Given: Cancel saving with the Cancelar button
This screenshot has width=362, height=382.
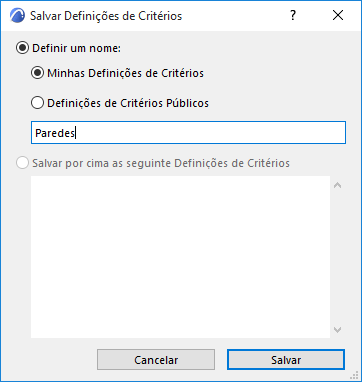Looking at the screenshot, I should [x=156, y=360].
